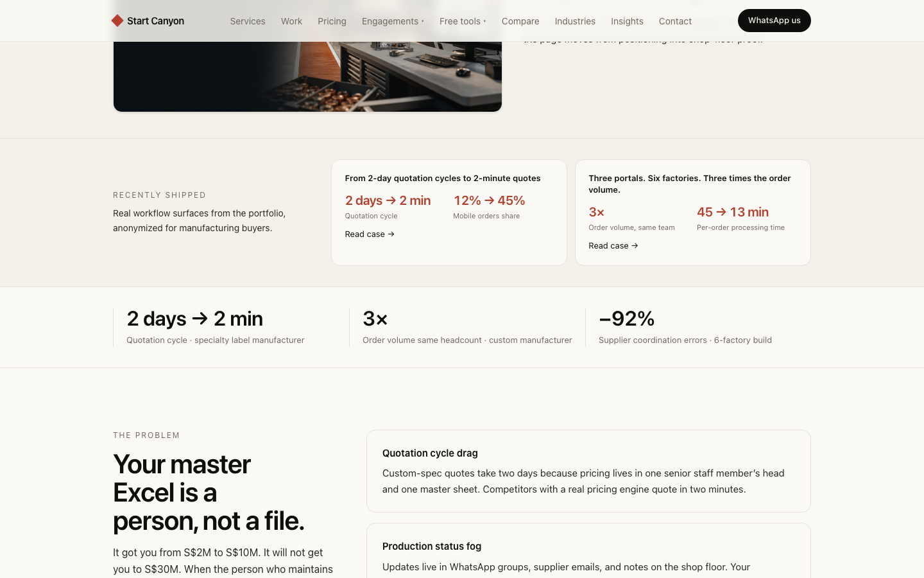Click the large black '2 days → 2 min' metric

click(194, 319)
